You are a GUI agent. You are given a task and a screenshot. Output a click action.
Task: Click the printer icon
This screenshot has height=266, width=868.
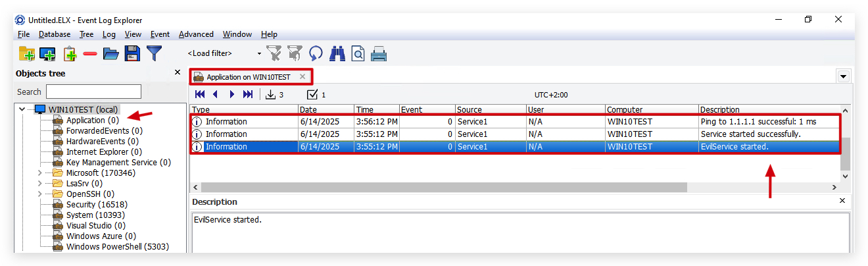pos(379,53)
